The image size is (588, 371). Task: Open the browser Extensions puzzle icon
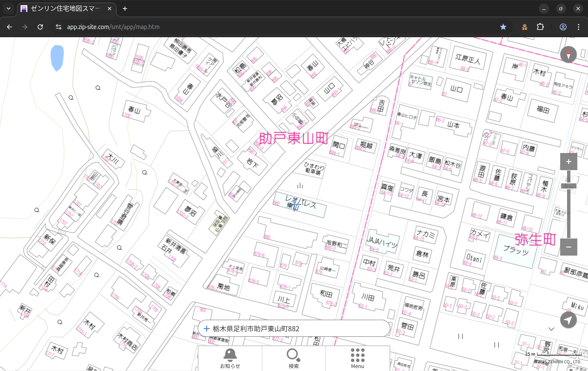[x=540, y=27]
